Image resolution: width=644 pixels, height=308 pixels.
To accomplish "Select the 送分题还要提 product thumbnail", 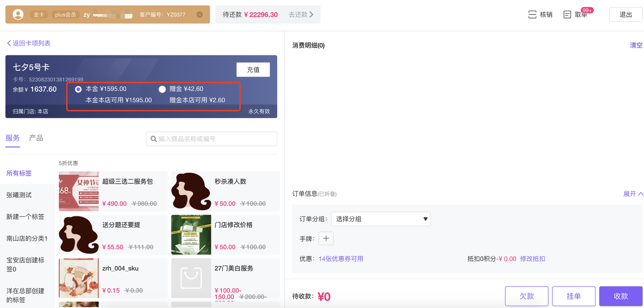I will pyautogui.click(x=79, y=235).
